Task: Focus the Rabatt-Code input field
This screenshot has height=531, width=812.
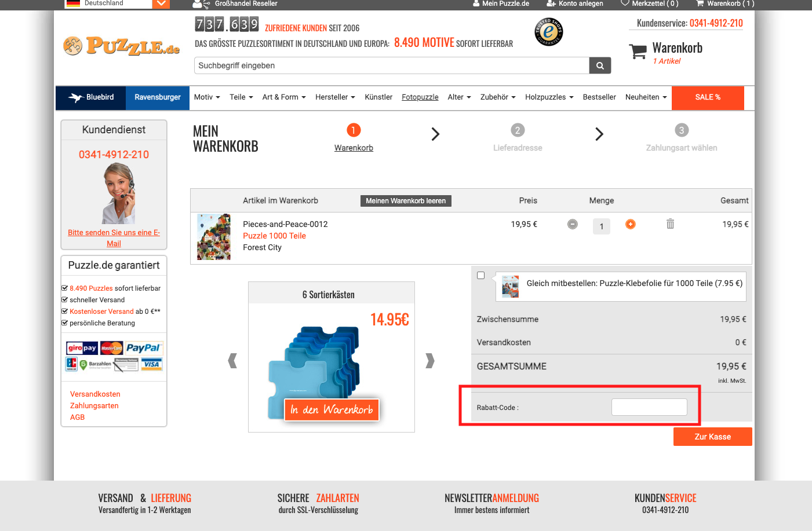Action: pos(649,407)
